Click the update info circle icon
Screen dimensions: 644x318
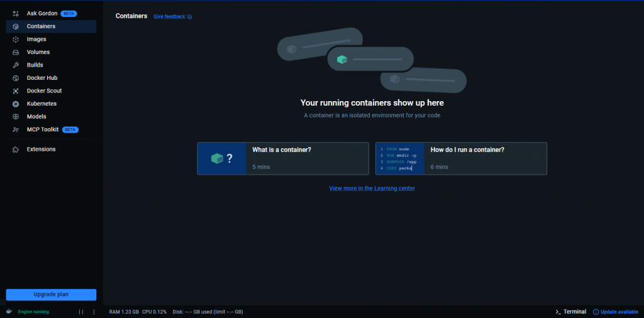point(596,312)
